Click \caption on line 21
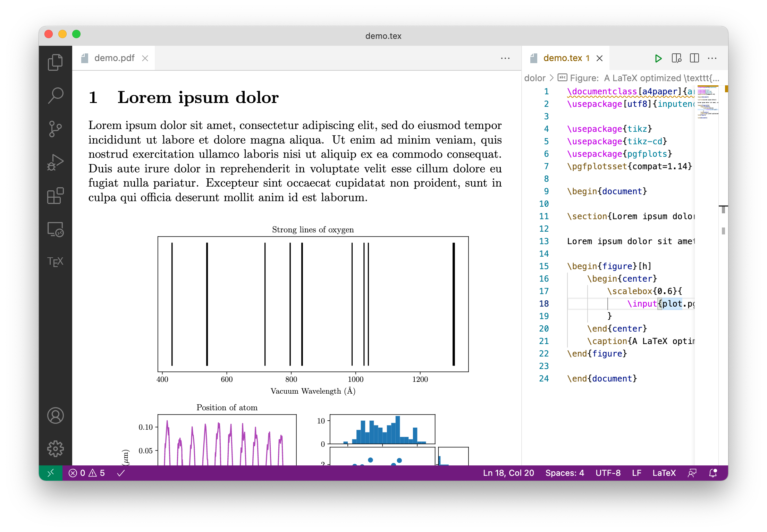Screen dimensions: 767x532 [607, 341]
